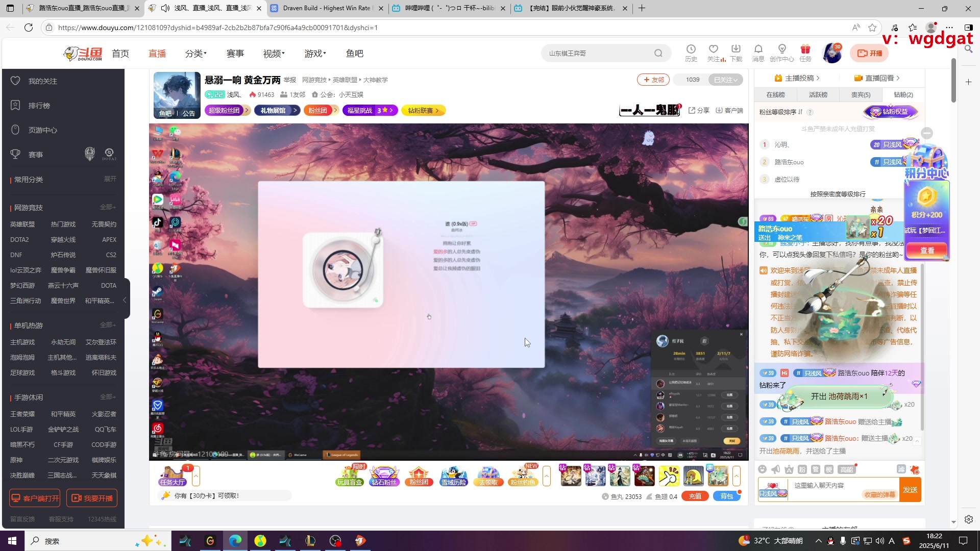The width and height of the screenshot is (980, 551).
Task: Open the 创作中心 lightbulb icon
Action: pos(782,53)
